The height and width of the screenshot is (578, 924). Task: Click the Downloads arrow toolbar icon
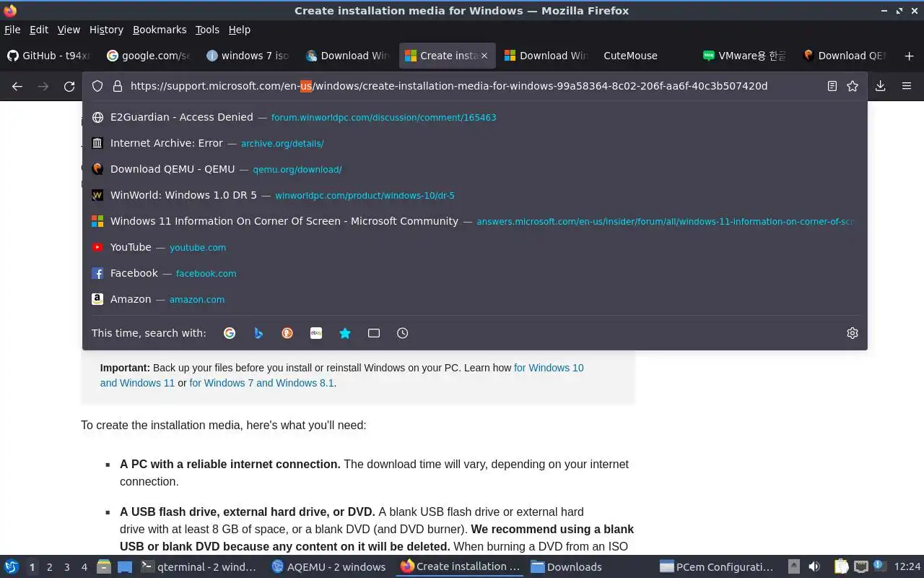tap(881, 86)
